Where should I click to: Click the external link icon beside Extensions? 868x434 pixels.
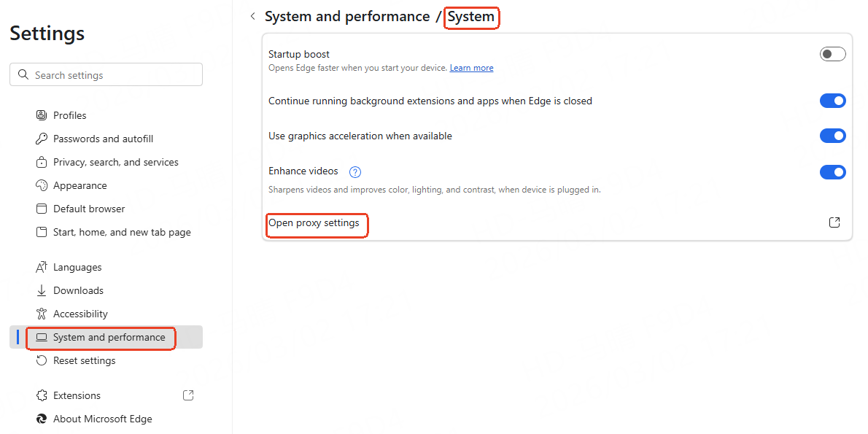[x=188, y=395]
